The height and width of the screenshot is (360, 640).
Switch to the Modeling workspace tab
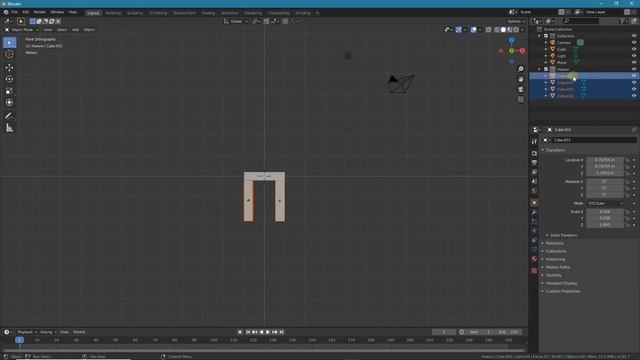pos(113,13)
